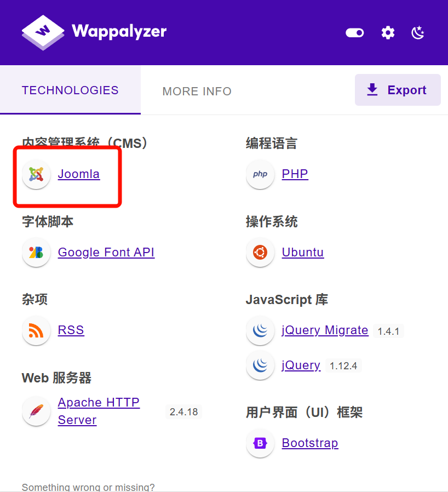
Task: Open the jQuery Migrate link
Action: [325, 330]
